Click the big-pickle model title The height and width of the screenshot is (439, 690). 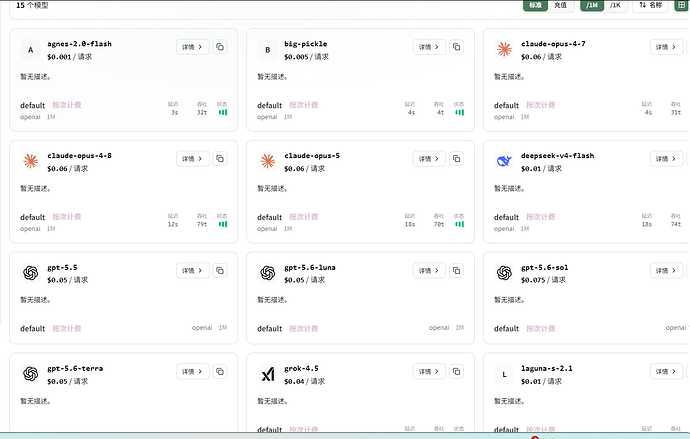pos(305,44)
